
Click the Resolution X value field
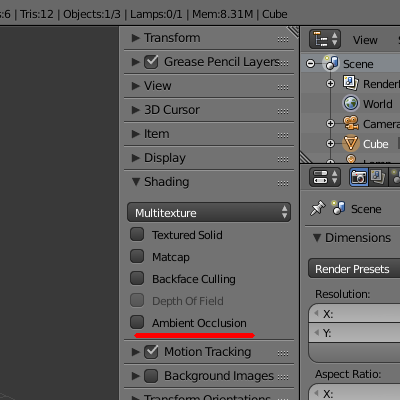[x=354, y=313]
